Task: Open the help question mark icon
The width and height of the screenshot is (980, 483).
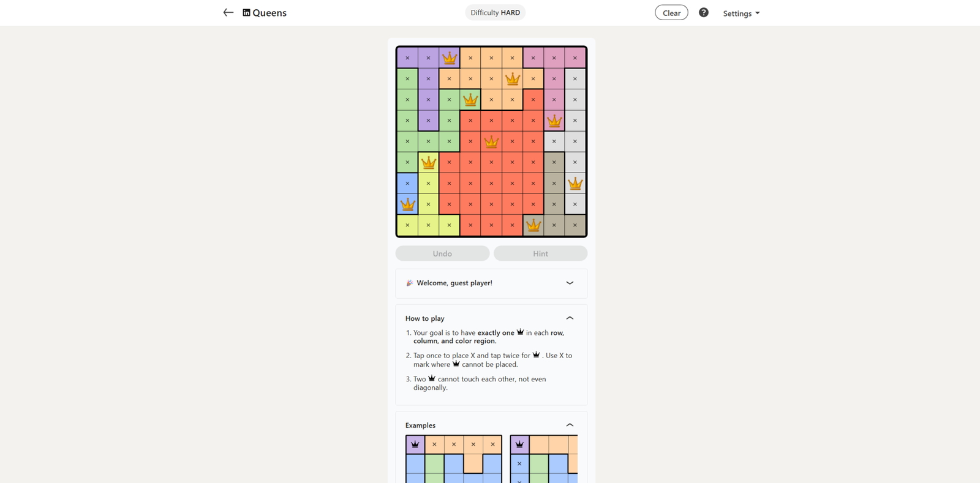Action: tap(703, 13)
